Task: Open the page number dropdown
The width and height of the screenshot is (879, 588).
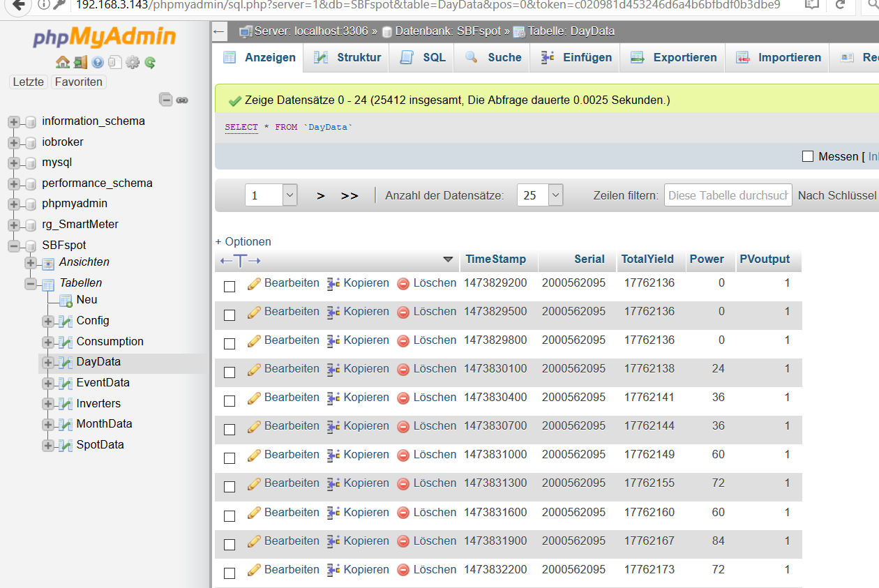Action: click(271, 195)
